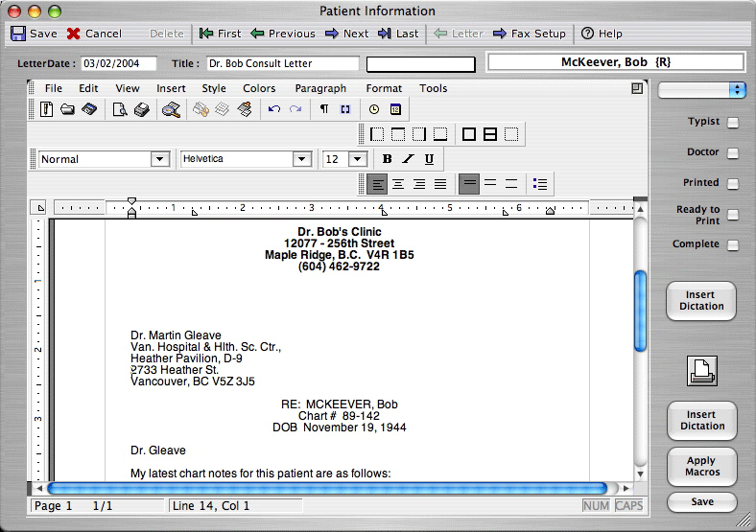Toggle italic formatting
The width and height of the screenshot is (756, 532).
point(408,158)
